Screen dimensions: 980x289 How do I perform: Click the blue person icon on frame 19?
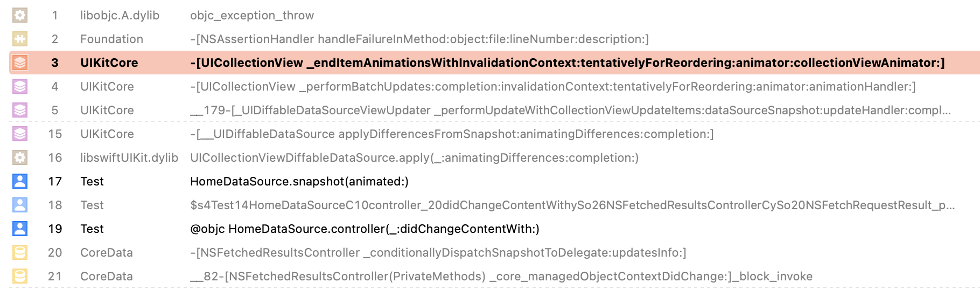20,229
